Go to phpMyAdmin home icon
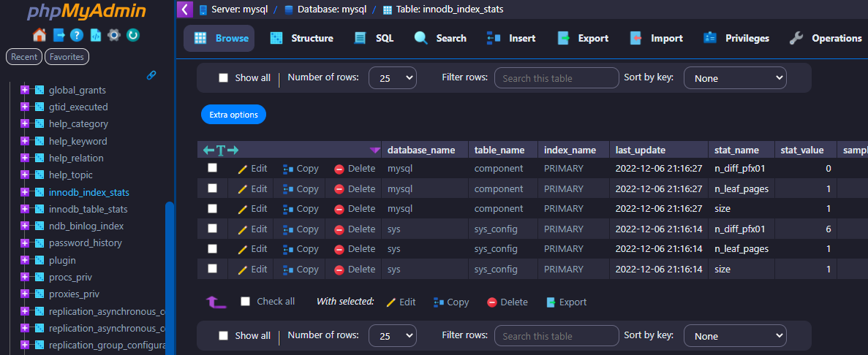Image resolution: width=868 pixels, height=355 pixels. tap(39, 35)
